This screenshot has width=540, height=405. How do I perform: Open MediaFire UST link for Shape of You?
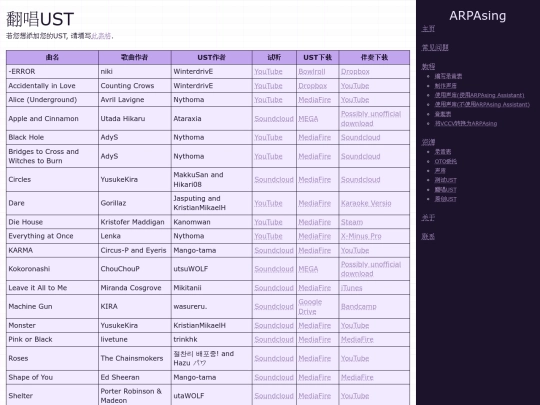314,377
